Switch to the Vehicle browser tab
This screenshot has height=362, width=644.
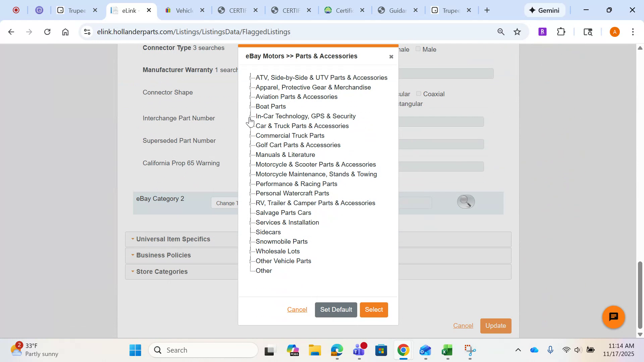pos(184,10)
